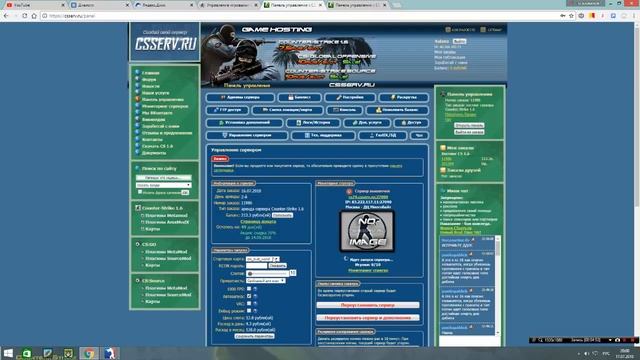Open Мониторинг серверов in the sidebar
The image size is (640, 360).
pos(165,106)
